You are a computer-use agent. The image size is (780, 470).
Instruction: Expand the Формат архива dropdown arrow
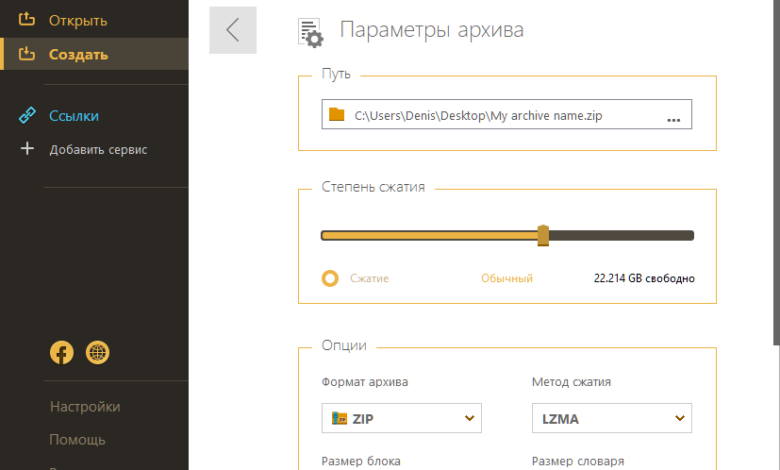point(469,418)
